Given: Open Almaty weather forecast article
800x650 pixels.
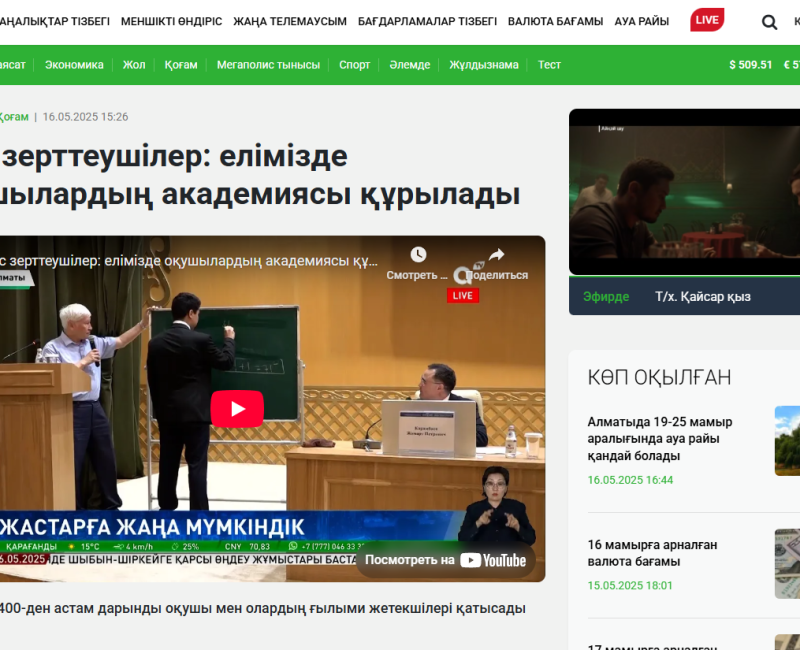Looking at the screenshot, I should click(660, 438).
